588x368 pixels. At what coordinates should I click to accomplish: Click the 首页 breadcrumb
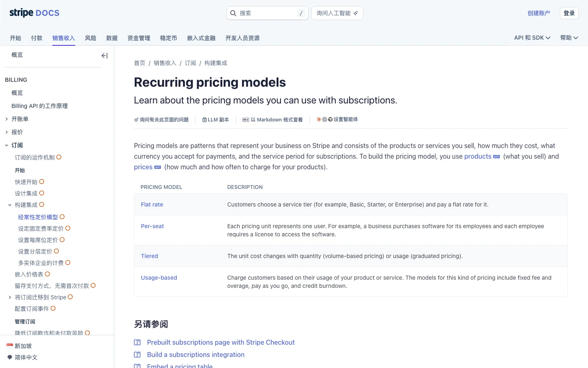(140, 63)
